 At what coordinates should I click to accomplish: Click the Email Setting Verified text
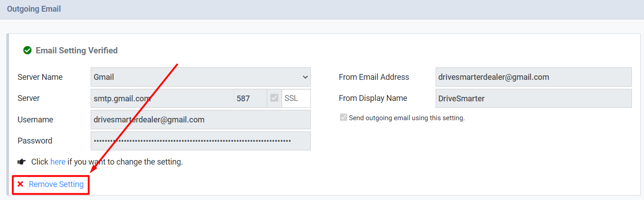click(x=77, y=51)
